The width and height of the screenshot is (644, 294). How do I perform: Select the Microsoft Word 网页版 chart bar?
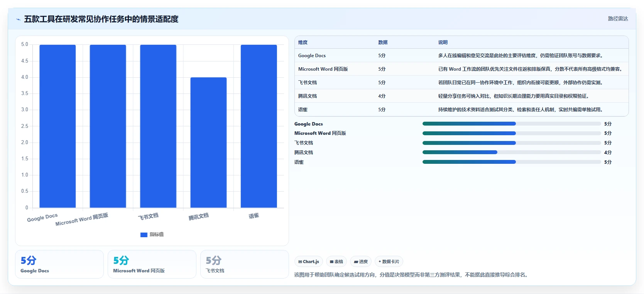coord(108,126)
